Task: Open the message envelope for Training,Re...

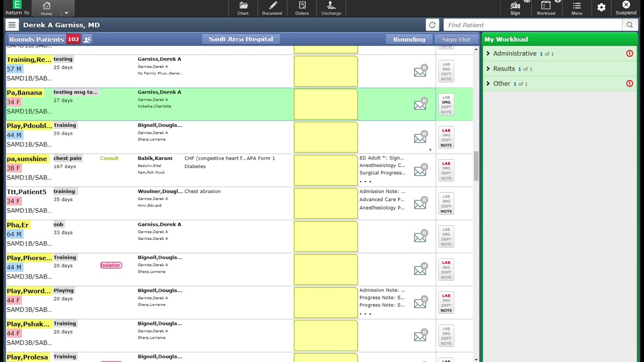Action: click(x=421, y=71)
